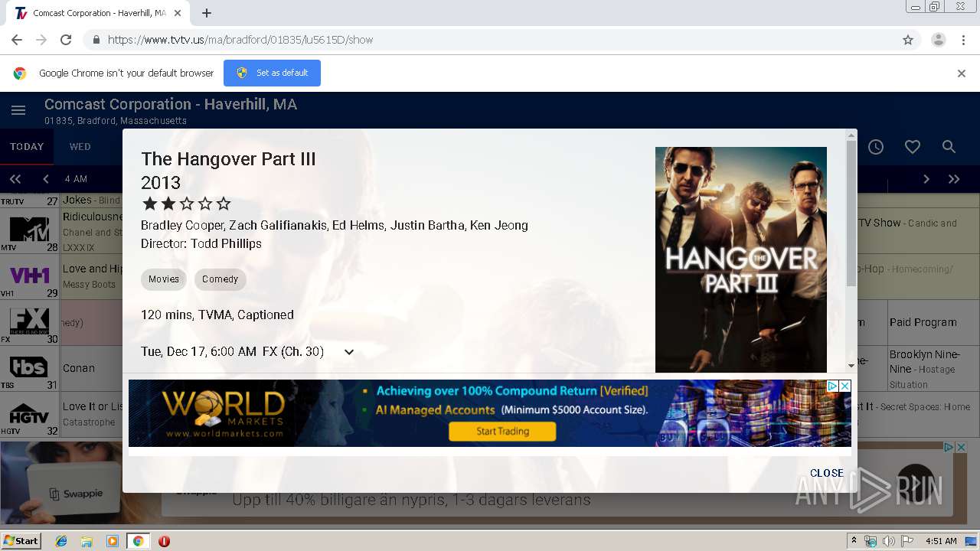This screenshot has height=551, width=980.
Task: Reload the page
Action: coord(66,40)
